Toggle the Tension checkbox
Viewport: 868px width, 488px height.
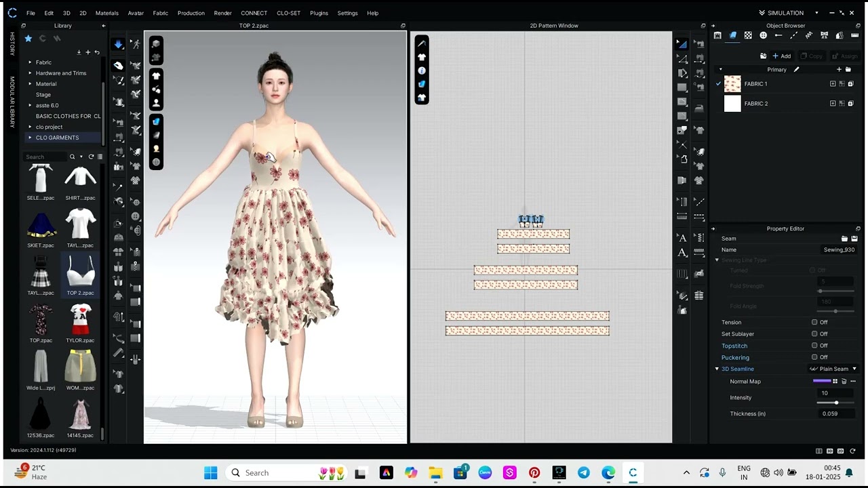[x=814, y=322]
